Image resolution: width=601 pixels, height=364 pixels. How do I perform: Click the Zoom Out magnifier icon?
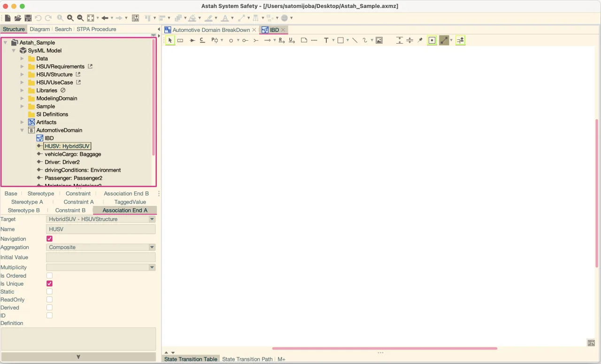pos(80,18)
